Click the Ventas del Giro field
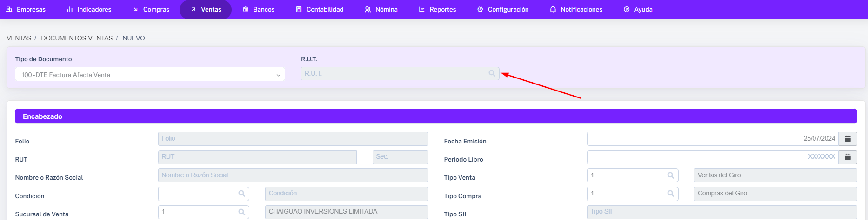The height and width of the screenshot is (220, 868). tap(775, 175)
